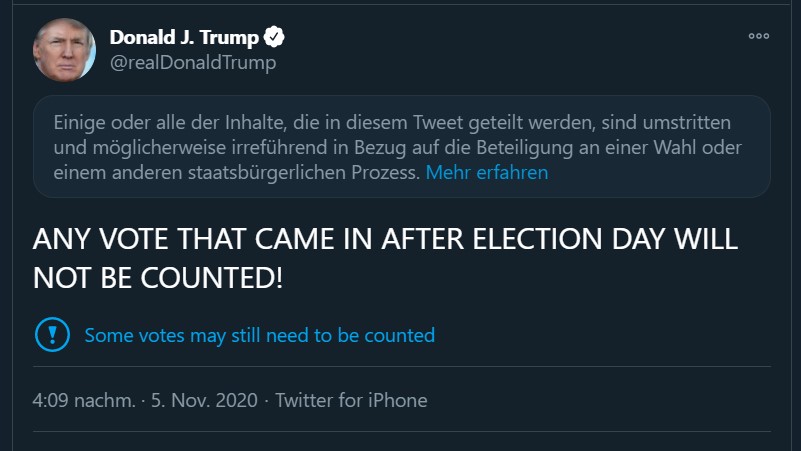The width and height of the screenshot is (801, 451).
Task: Click the word "WILL" in the tweet
Action: tap(703, 241)
